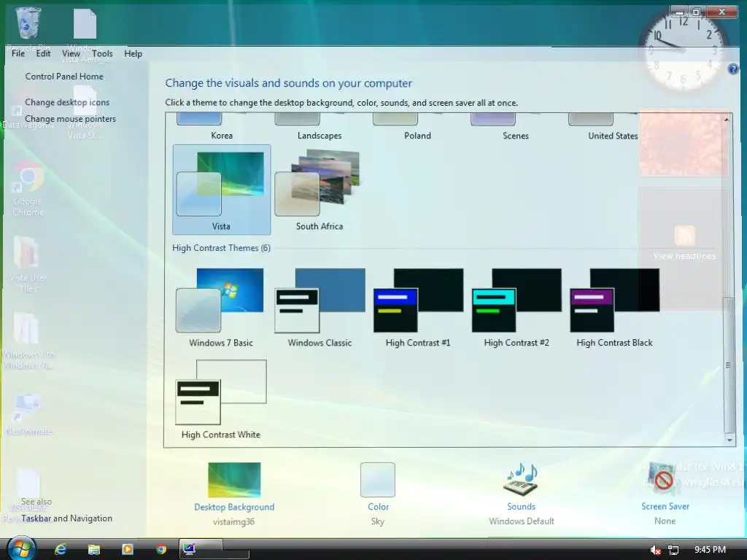Click theme list scroll up arrow
This screenshot has height=560, width=747.
pyautogui.click(x=727, y=120)
